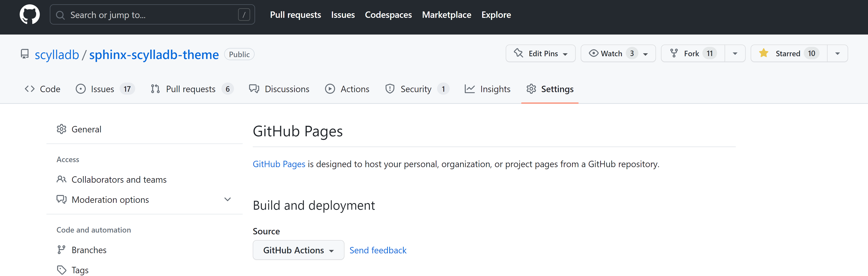Expand the Moderation options section

(x=228, y=199)
